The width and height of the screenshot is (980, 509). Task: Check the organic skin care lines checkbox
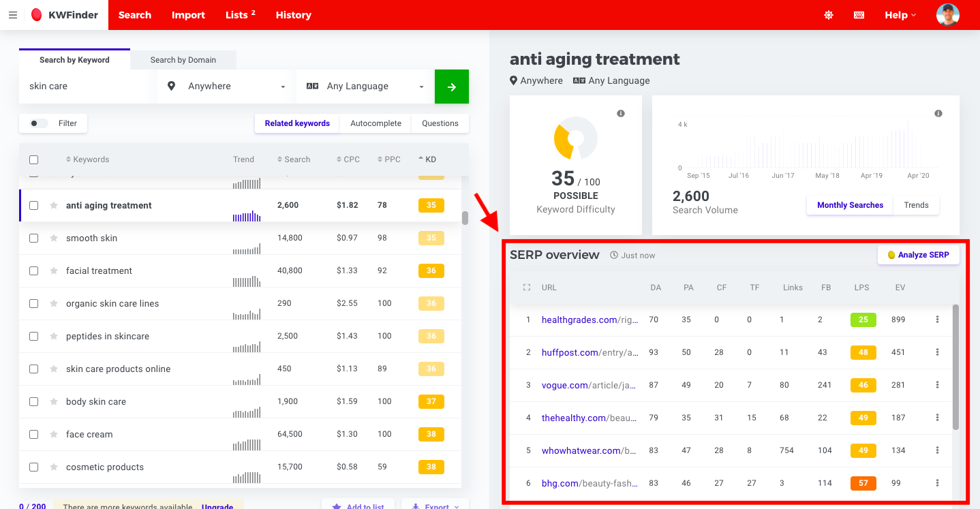coord(33,303)
